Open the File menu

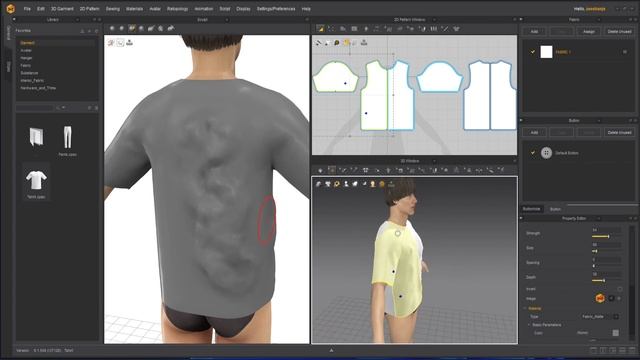[27, 9]
